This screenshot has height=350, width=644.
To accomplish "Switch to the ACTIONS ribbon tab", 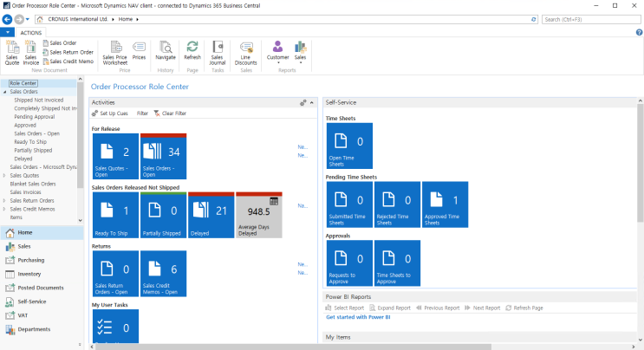I will tap(31, 33).
